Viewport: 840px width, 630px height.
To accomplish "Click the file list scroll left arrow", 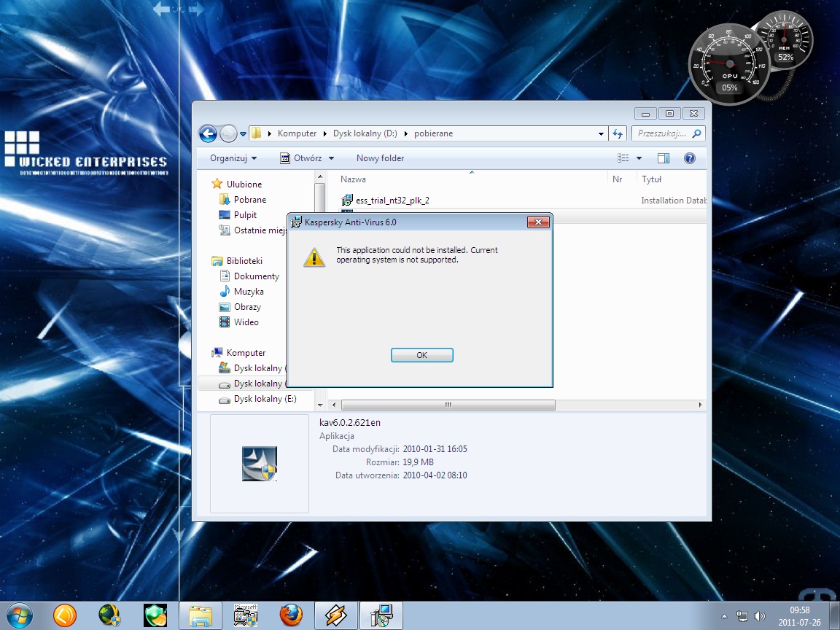I will 334,405.
